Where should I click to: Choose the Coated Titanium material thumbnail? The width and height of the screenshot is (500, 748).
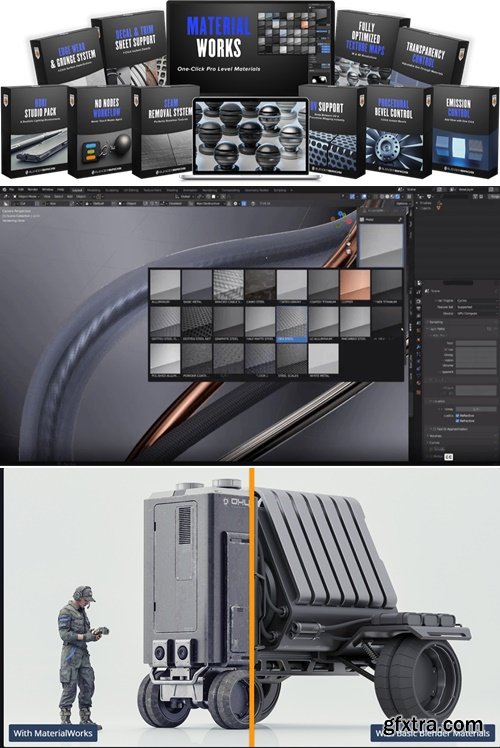coord(323,285)
